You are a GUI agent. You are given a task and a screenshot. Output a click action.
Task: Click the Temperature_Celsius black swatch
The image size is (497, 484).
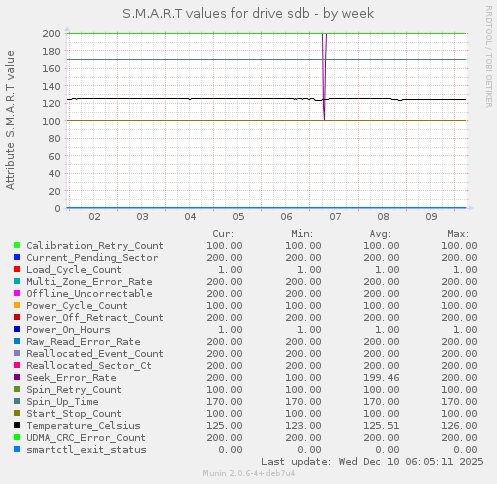17,425
